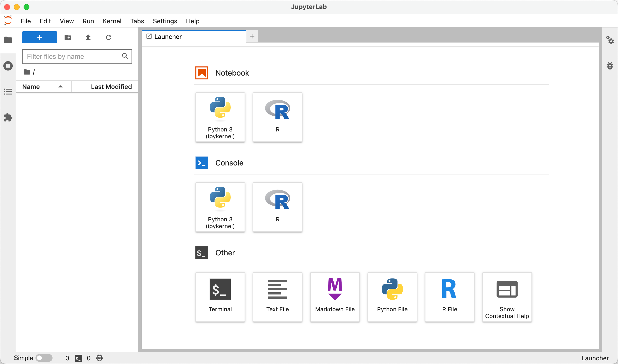Upload files using the upload icon
618x364 pixels.
pos(88,37)
